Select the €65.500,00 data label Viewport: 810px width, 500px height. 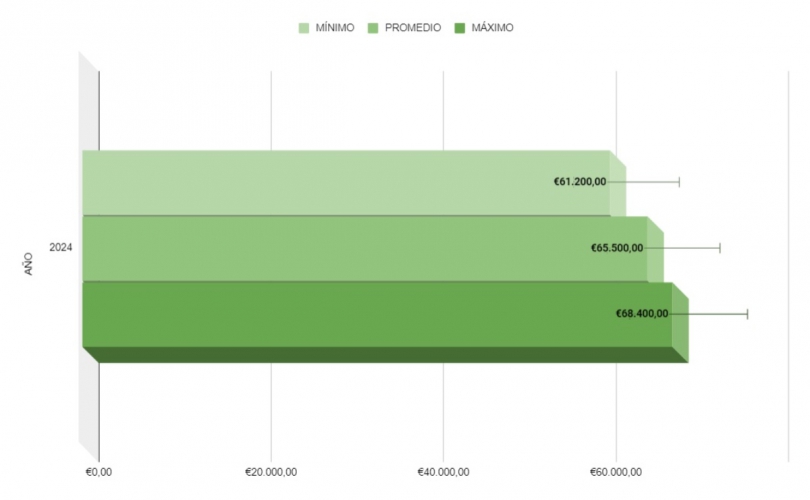617,248
